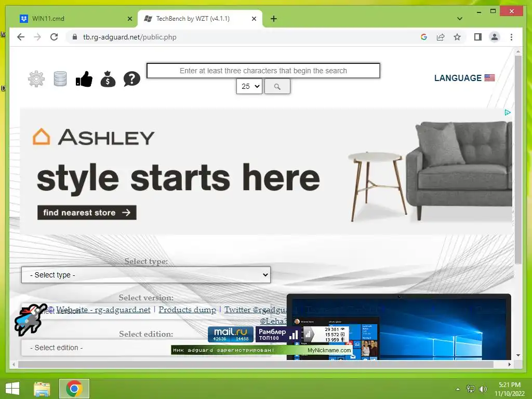Image resolution: width=532 pixels, height=399 pixels.
Task: Open the 25 results count dropdown
Action: point(249,86)
